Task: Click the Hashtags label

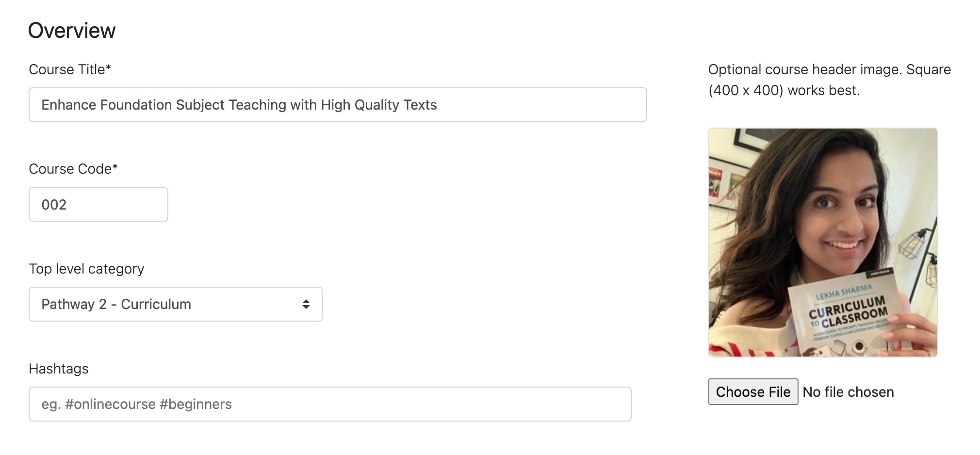Action: point(59,369)
